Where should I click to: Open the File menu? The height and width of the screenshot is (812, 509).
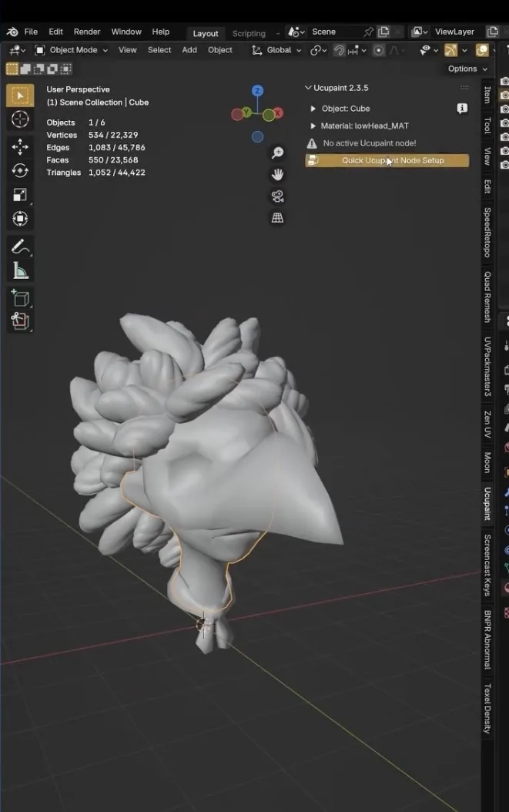(31, 32)
